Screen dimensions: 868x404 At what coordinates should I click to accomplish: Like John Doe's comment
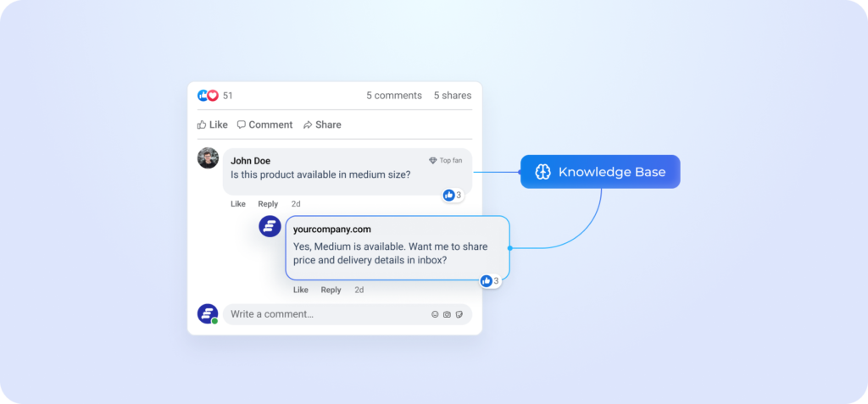point(238,203)
